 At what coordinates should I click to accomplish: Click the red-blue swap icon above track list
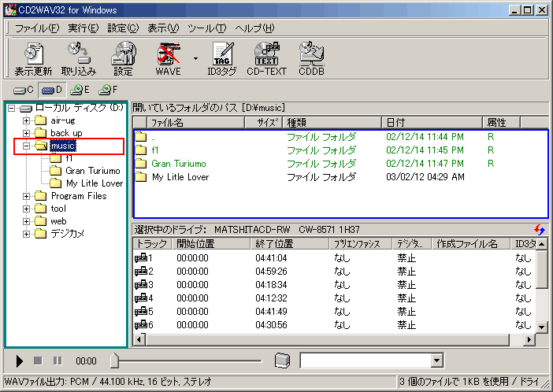(x=539, y=229)
